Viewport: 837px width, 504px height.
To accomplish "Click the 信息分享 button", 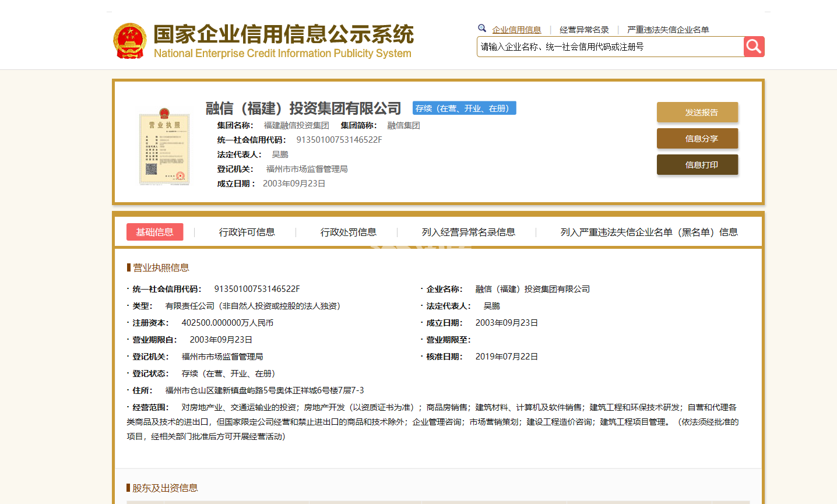I will tap(697, 139).
